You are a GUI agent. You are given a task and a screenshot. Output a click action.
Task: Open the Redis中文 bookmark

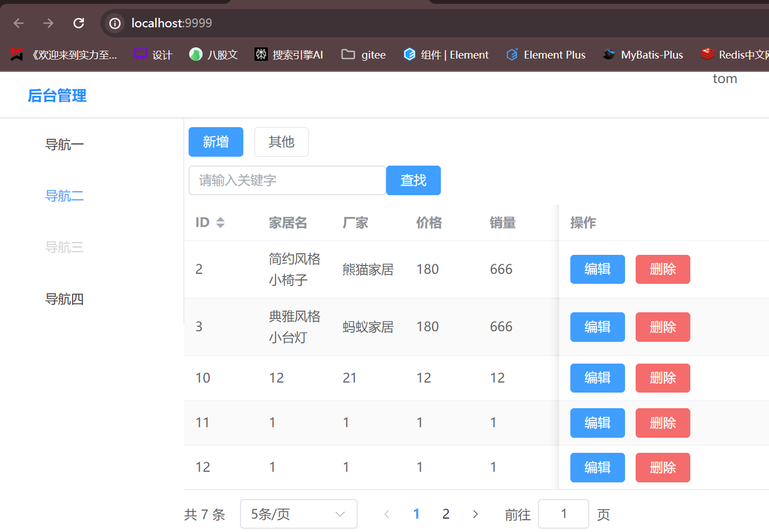pyautogui.click(x=734, y=55)
